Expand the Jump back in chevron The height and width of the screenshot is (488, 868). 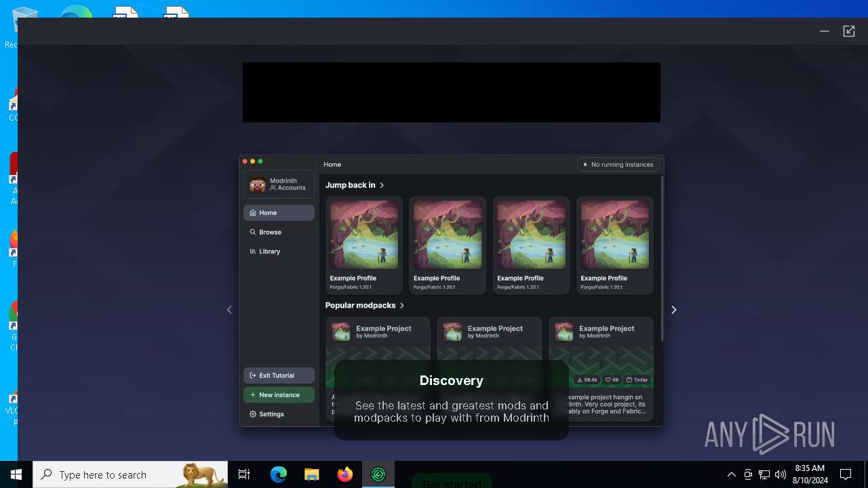pyautogui.click(x=382, y=185)
